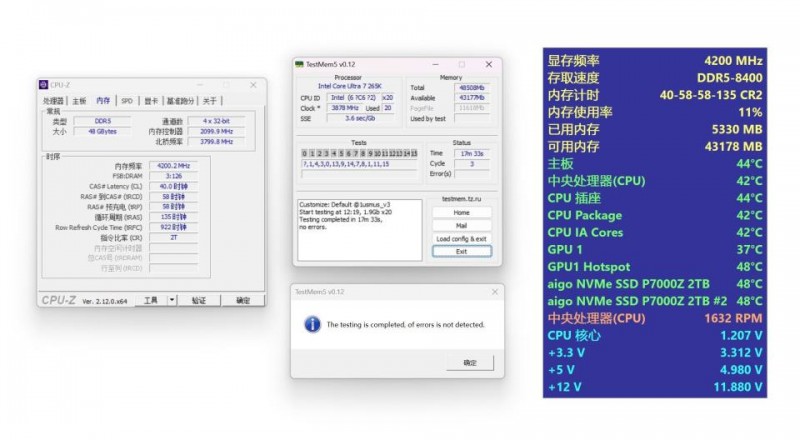Click 确定 in the CPU-Z window
The image size is (800, 440).
click(242, 299)
